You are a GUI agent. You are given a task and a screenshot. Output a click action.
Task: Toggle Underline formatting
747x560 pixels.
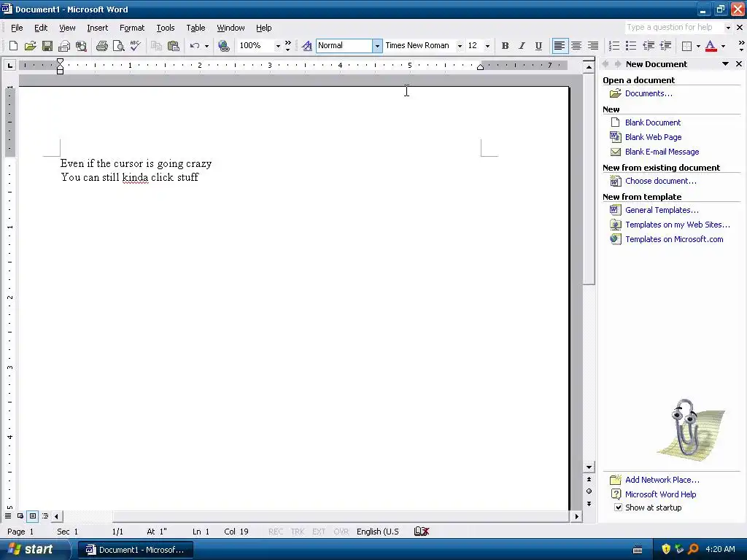click(x=538, y=46)
